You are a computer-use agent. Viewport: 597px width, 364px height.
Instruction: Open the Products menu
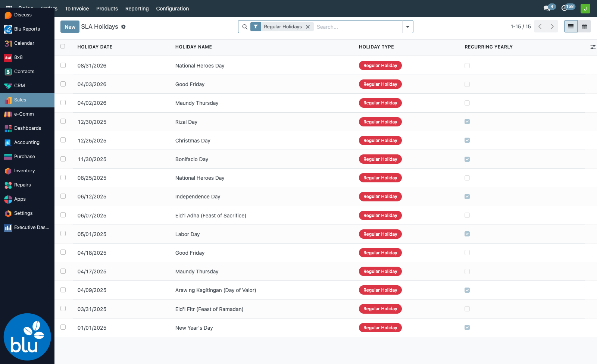(x=107, y=9)
